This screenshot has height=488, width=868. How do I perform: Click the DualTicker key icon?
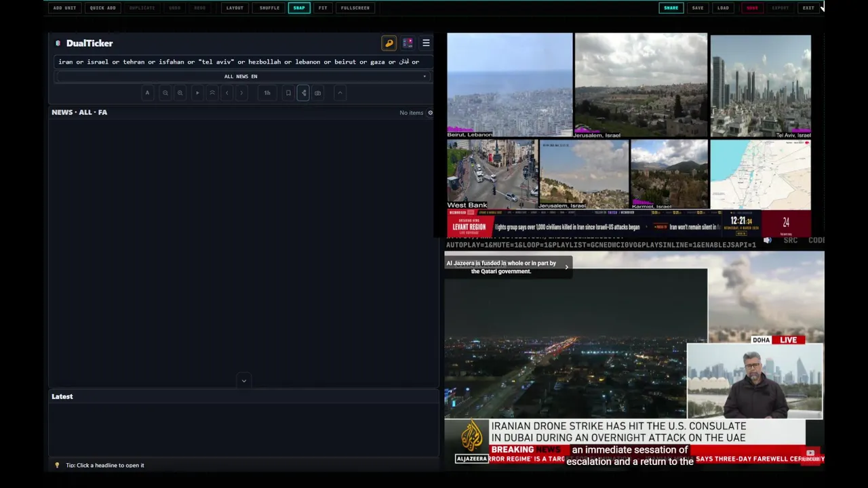point(389,43)
